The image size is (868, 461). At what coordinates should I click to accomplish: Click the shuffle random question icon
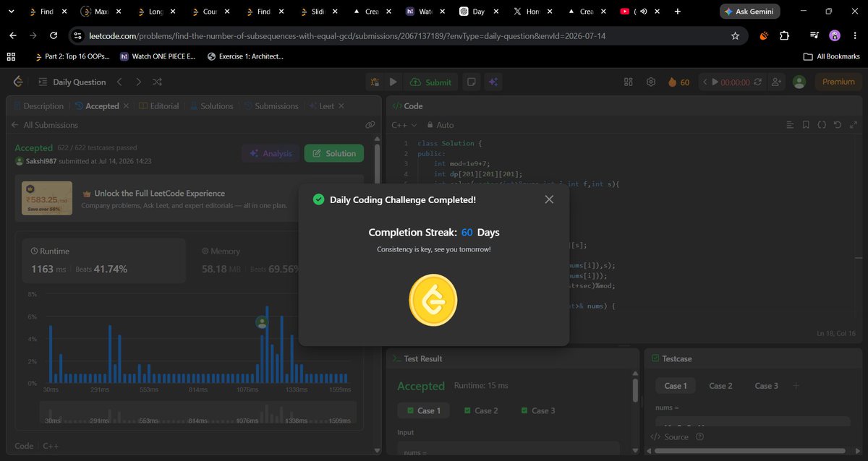(x=158, y=82)
